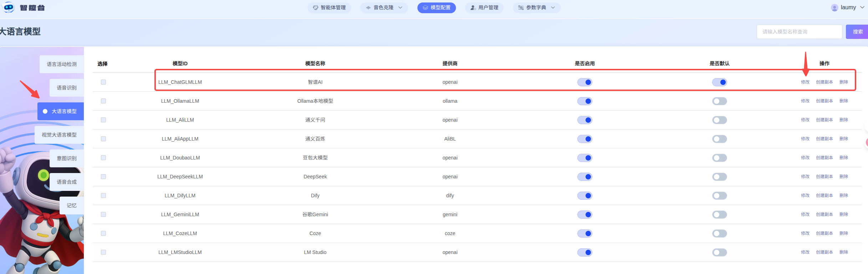Switch to the 视觉大语言模型 sidebar tab
This screenshot has width=868, height=274.
(59, 135)
